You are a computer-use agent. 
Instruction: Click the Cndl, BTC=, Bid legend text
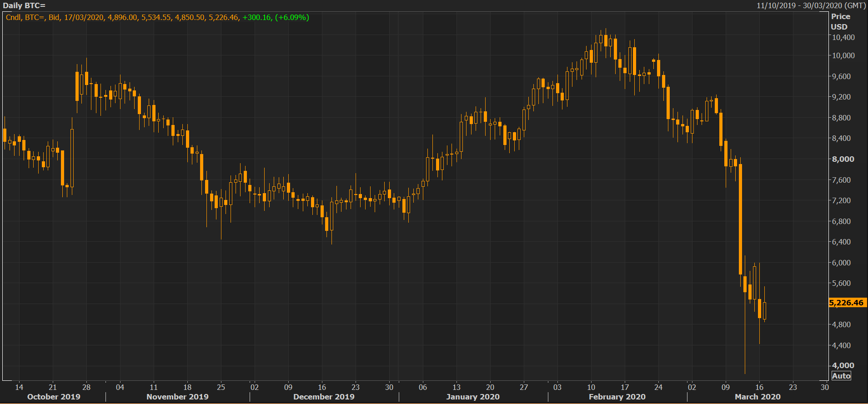pyautogui.click(x=33, y=17)
